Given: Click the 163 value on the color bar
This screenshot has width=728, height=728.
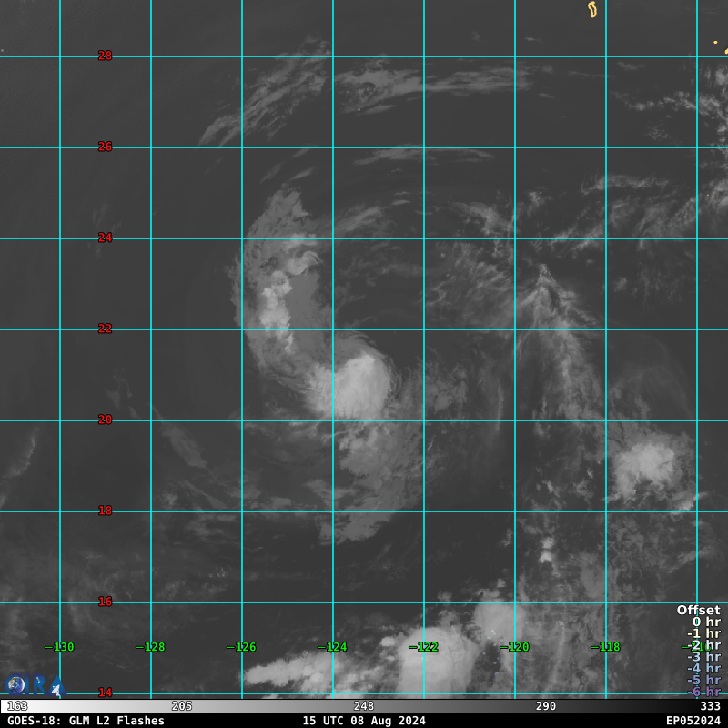Looking at the screenshot, I should pyautogui.click(x=17, y=706).
